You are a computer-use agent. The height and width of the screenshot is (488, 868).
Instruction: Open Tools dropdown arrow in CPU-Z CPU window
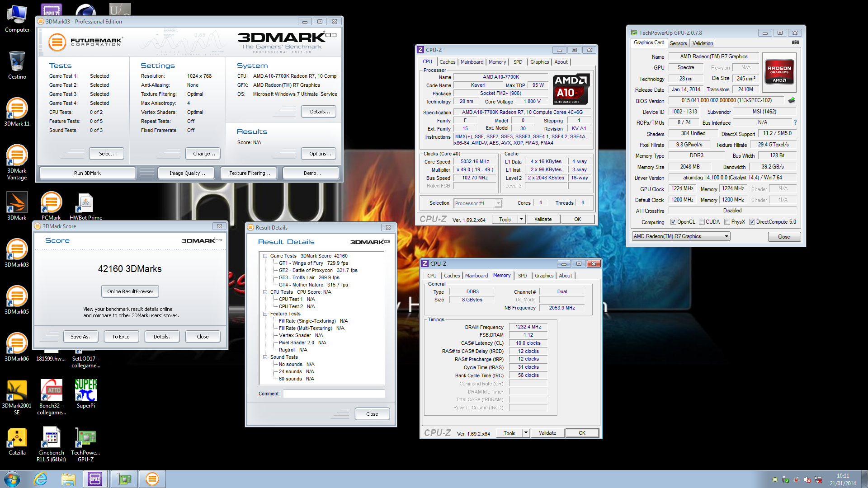(x=521, y=219)
